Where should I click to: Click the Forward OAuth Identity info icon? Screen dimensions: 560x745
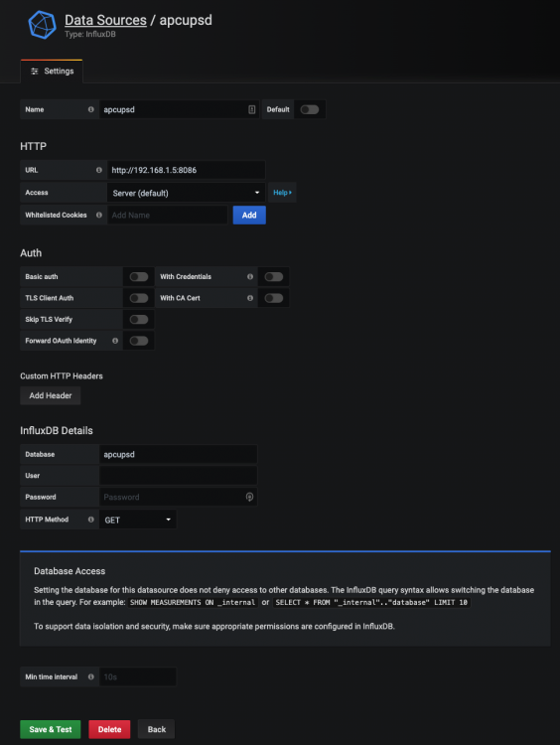pyautogui.click(x=115, y=341)
